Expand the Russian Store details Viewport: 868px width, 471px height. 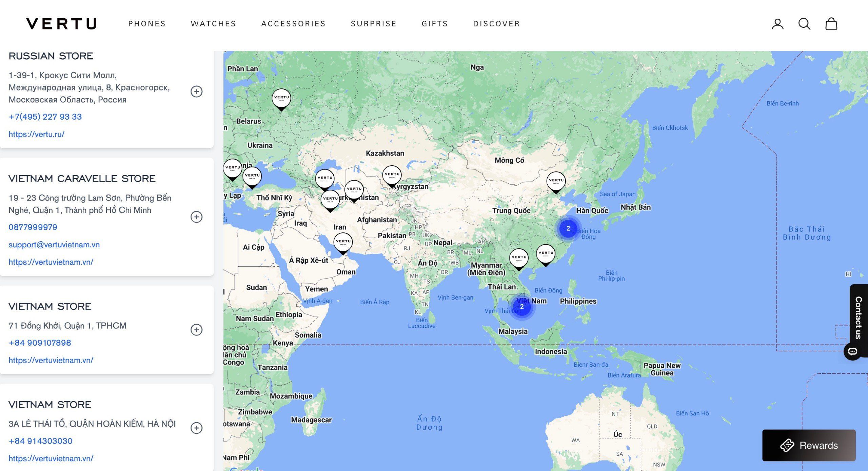click(x=196, y=91)
